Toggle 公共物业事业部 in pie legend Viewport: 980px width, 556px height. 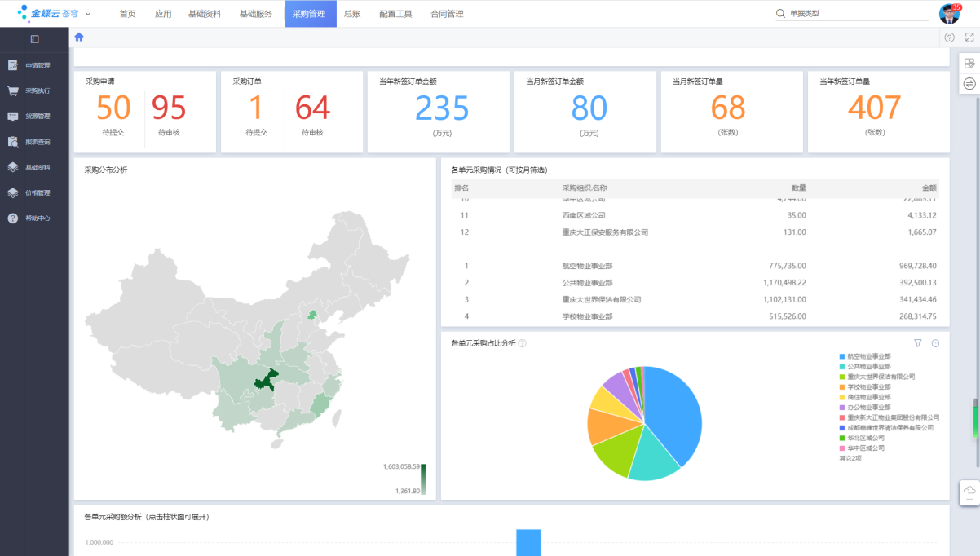[868, 367]
